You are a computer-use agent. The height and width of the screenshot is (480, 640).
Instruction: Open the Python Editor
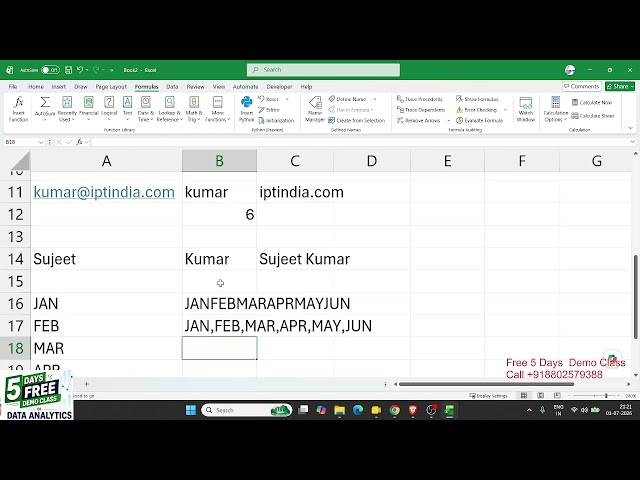coord(269,110)
